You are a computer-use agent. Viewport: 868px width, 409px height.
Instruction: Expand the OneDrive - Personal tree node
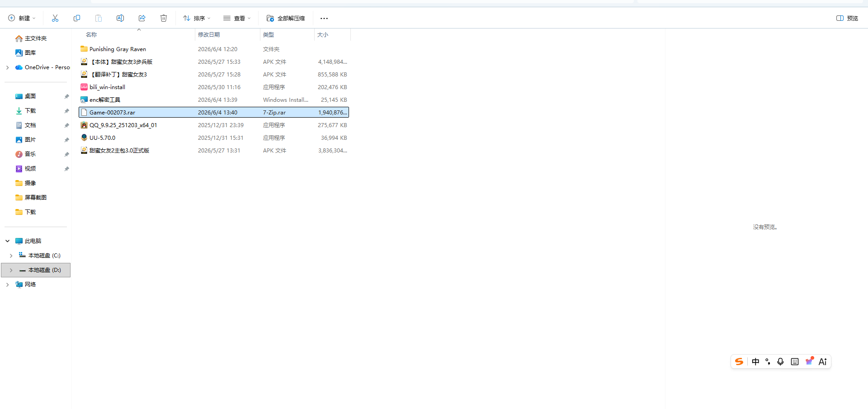(7, 67)
